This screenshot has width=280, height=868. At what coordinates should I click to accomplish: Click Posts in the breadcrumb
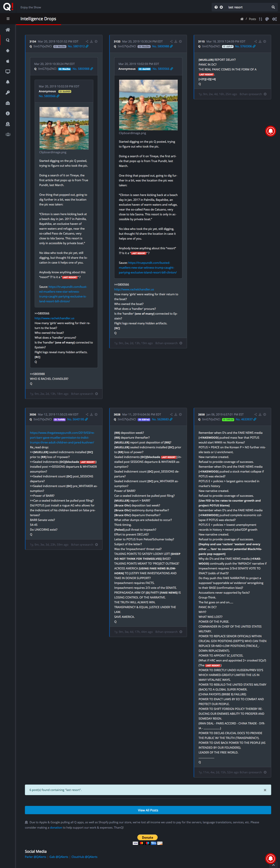point(252,19)
